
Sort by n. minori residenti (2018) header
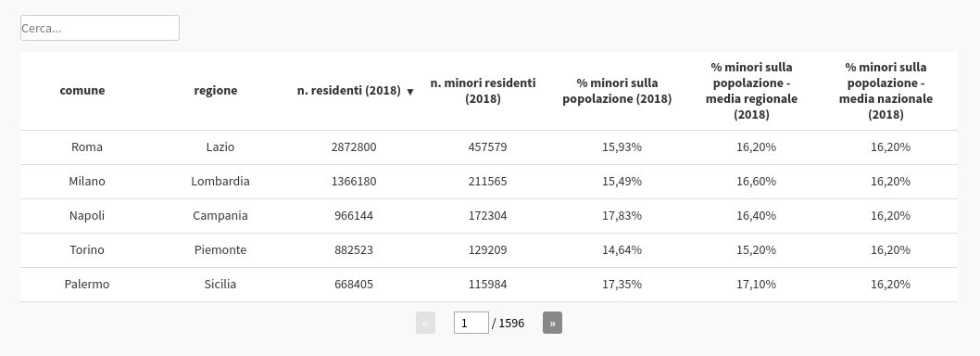483,91
